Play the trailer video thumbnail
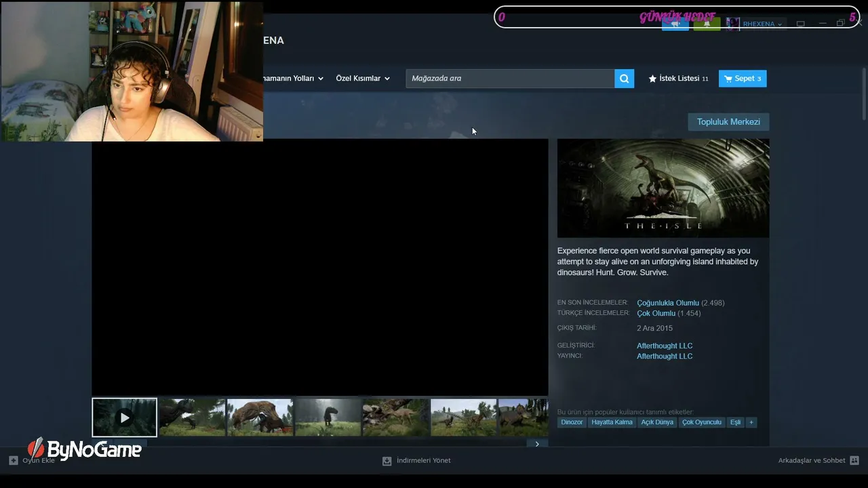Image resolution: width=868 pixels, height=488 pixels. [x=124, y=418]
